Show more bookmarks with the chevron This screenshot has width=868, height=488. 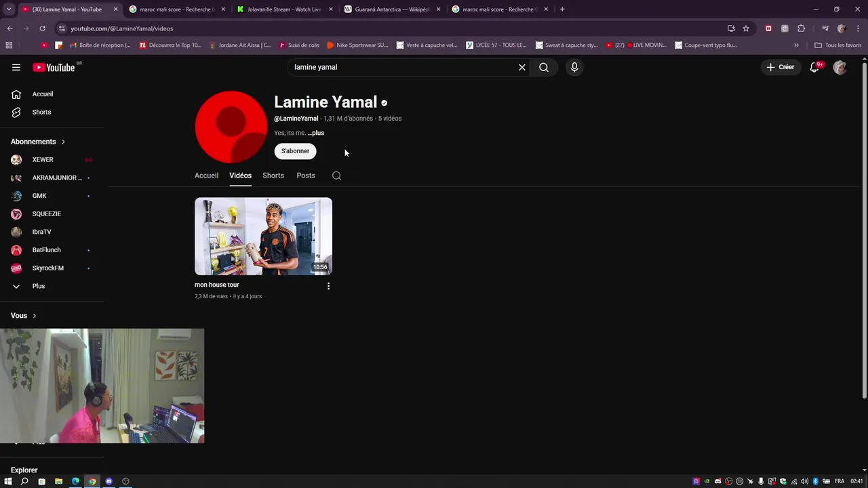click(796, 45)
